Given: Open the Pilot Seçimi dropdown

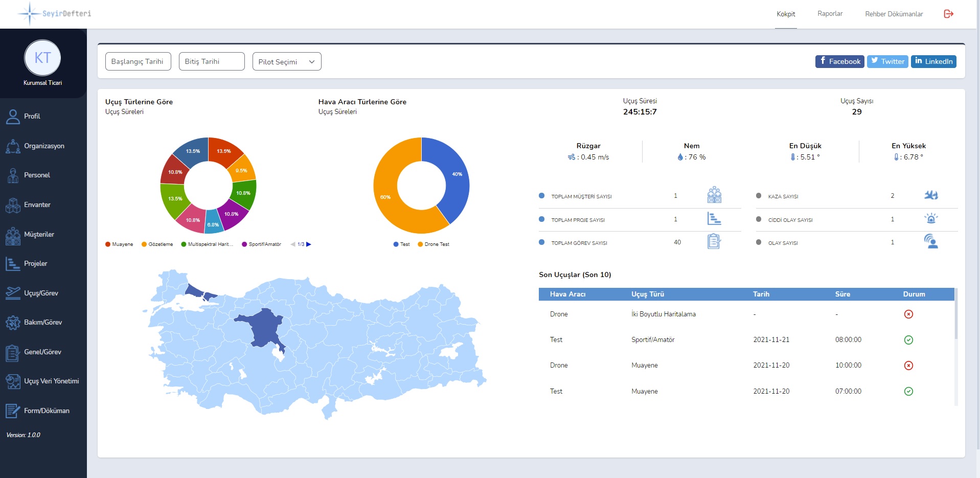Looking at the screenshot, I should [286, 61].
